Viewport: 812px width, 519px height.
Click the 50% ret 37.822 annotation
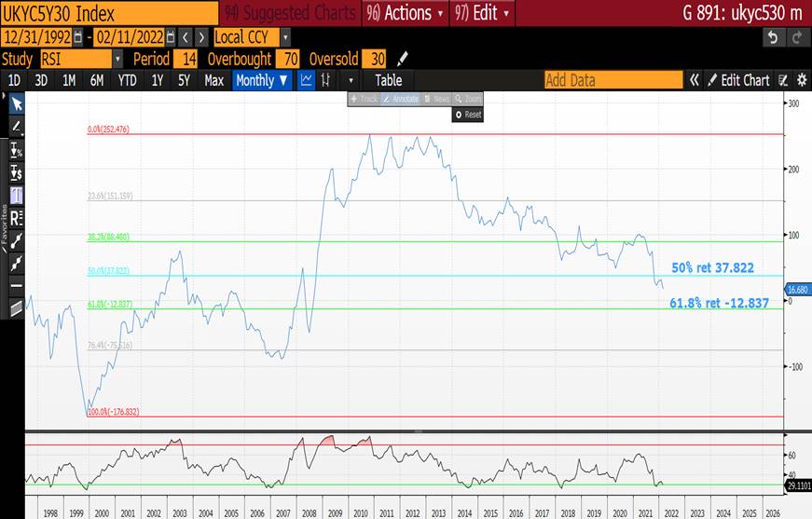(x=712, y=267)
